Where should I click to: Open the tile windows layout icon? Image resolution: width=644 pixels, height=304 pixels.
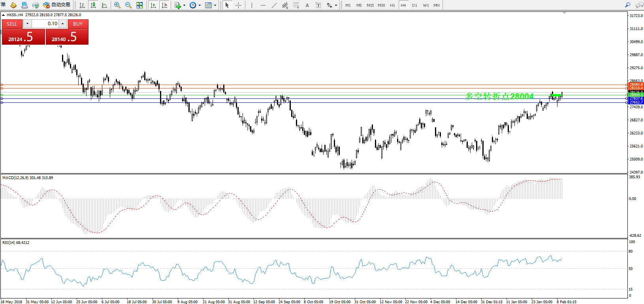[139, 5]
